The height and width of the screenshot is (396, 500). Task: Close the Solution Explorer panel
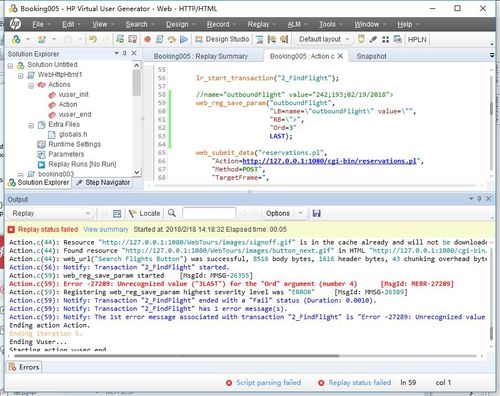134,53
